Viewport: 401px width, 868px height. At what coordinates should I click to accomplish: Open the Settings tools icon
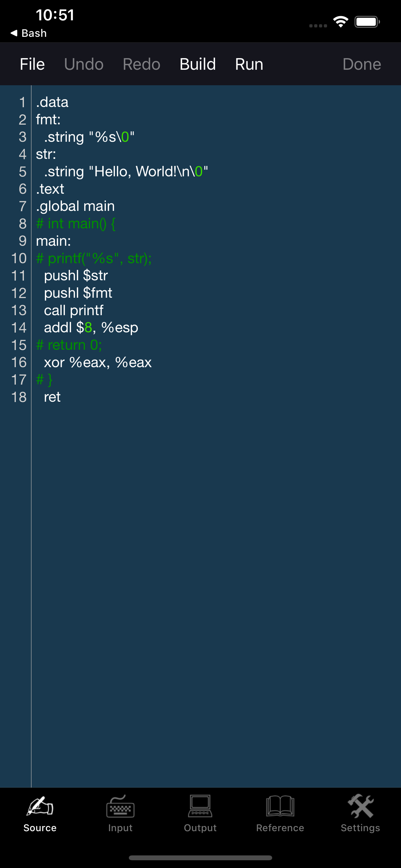pos(360,806)
